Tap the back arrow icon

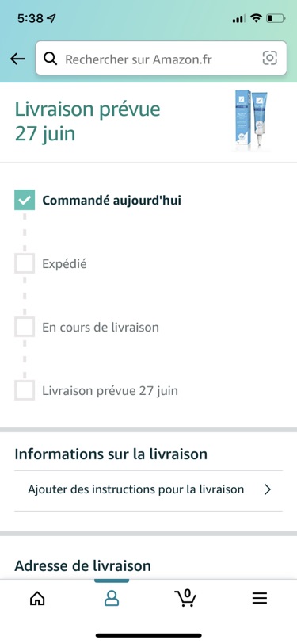[x=17, y=59]
